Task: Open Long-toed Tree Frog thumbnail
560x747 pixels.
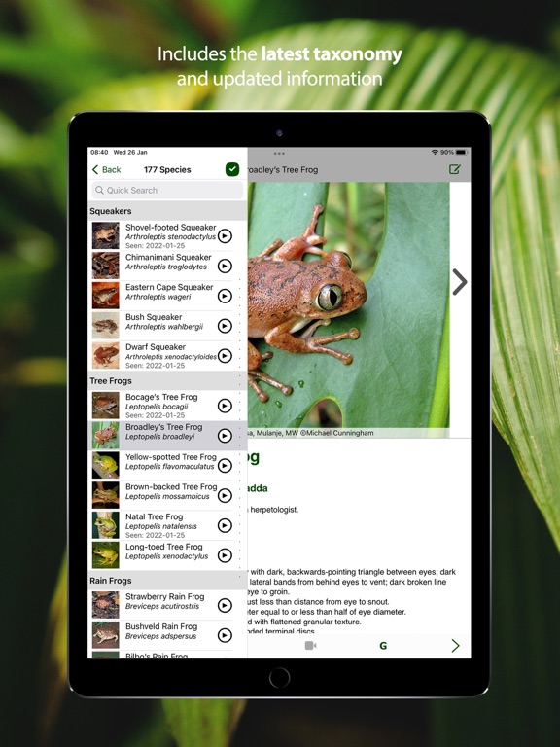Action: (106, 555)
